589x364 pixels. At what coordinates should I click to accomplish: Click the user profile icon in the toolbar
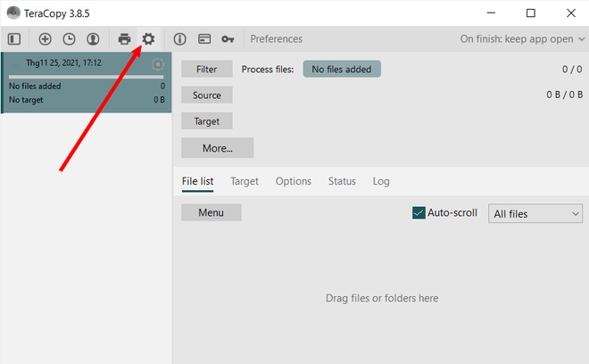point(93,39)
